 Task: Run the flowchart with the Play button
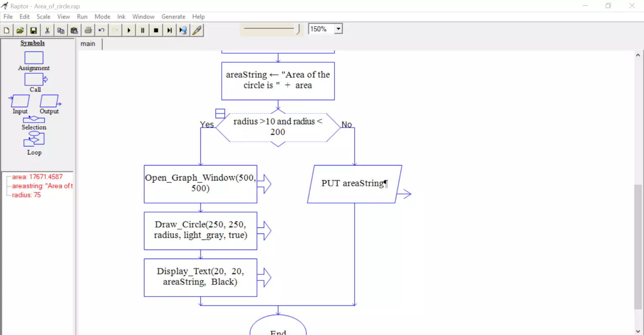coord(129,30)
